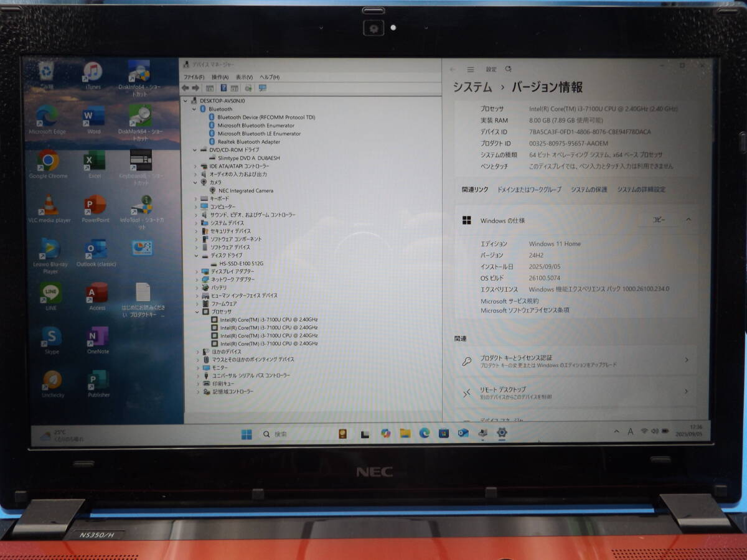This screenshot has height=560, width=747.
Task: Collapse the DVD/CD-ROM ドライブ category
Action: click(194, 150)
